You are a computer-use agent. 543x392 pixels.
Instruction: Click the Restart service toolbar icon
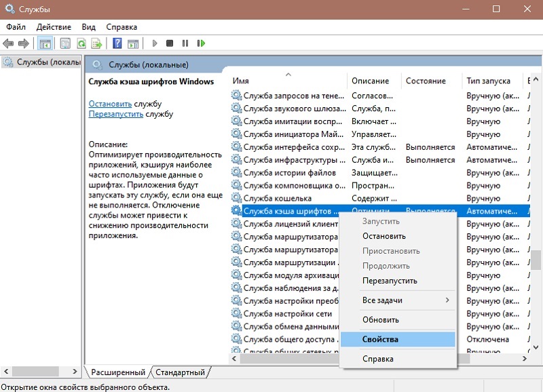click(201, 43)
